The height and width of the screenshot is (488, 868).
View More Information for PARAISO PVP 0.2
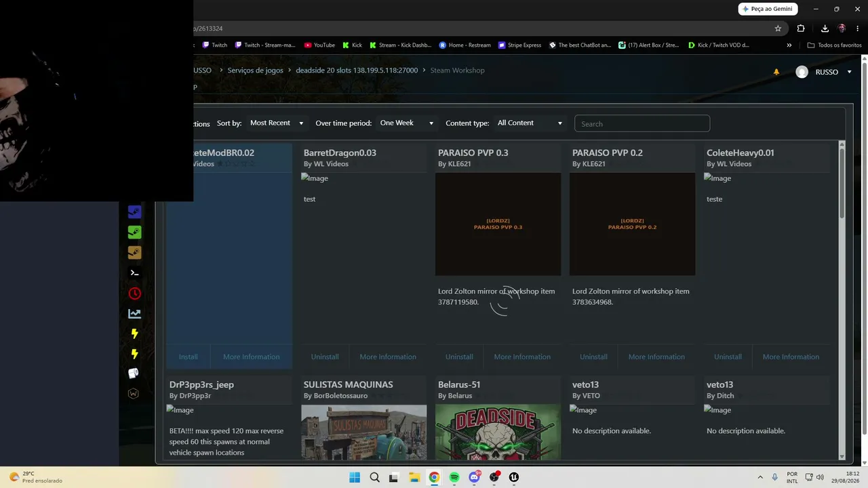point(656,357)
